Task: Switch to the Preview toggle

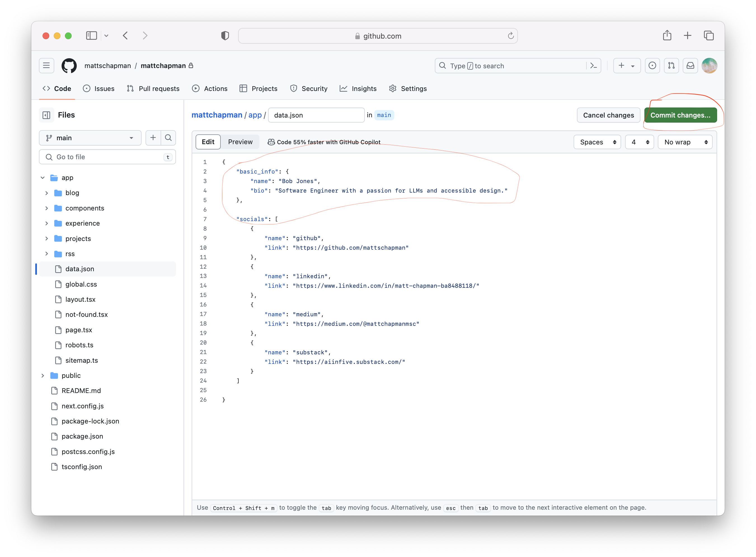Action: (240, 142)
